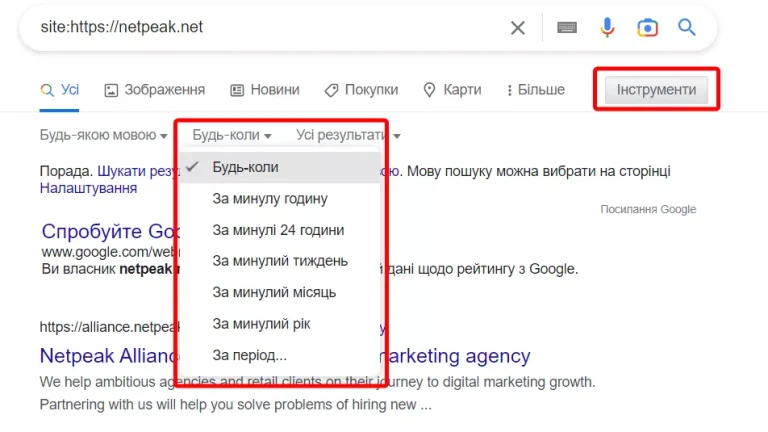Click in the search input field

point(269,27)
